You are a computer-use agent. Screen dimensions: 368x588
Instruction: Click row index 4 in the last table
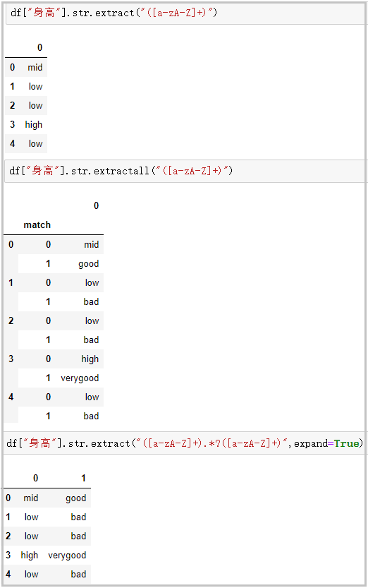[x=8, y=574]
